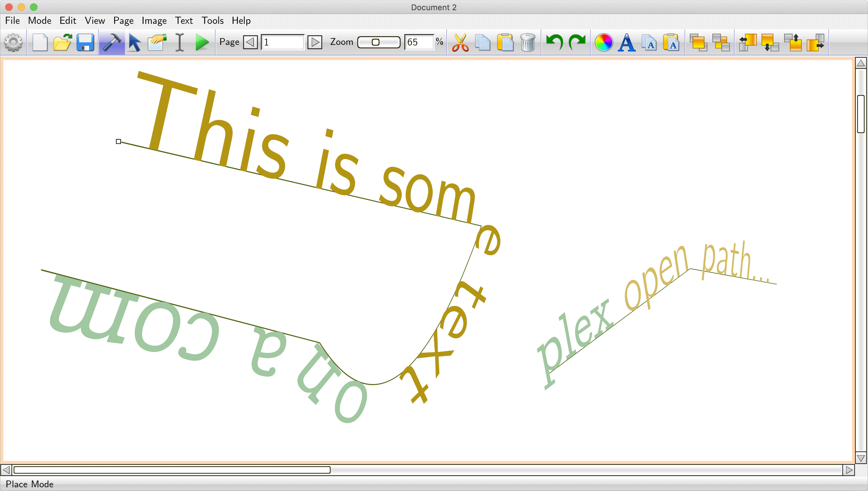The image size is (868, 491).
Task: Click the vertical scrollbar thumb
Action: click(861, 114)
